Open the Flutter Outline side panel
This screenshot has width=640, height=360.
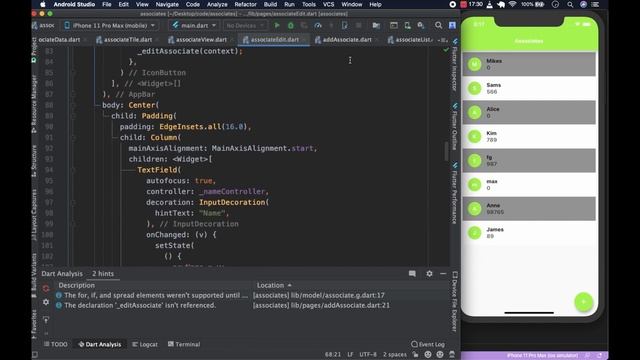[454, 127]
